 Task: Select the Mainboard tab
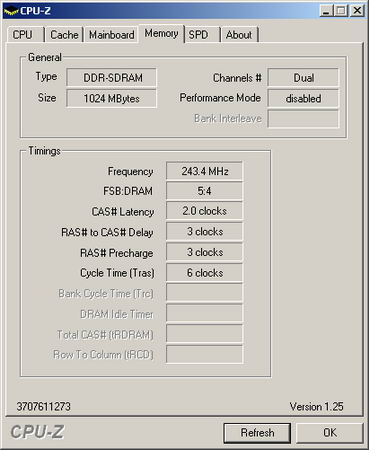click(111, 35)
